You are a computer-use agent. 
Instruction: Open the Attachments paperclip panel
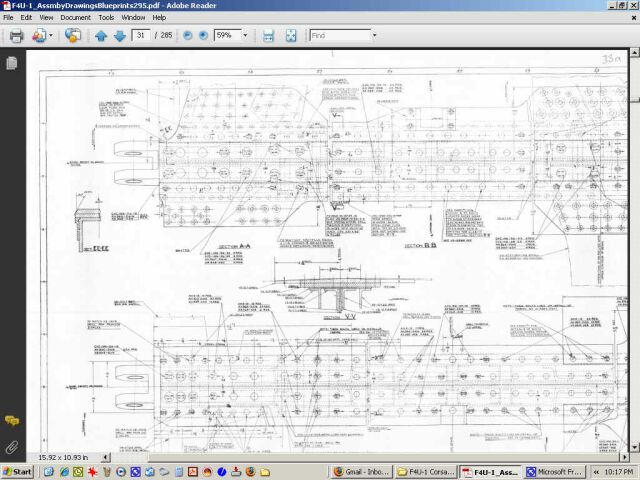pyautogui.click(x=12, y=446)
